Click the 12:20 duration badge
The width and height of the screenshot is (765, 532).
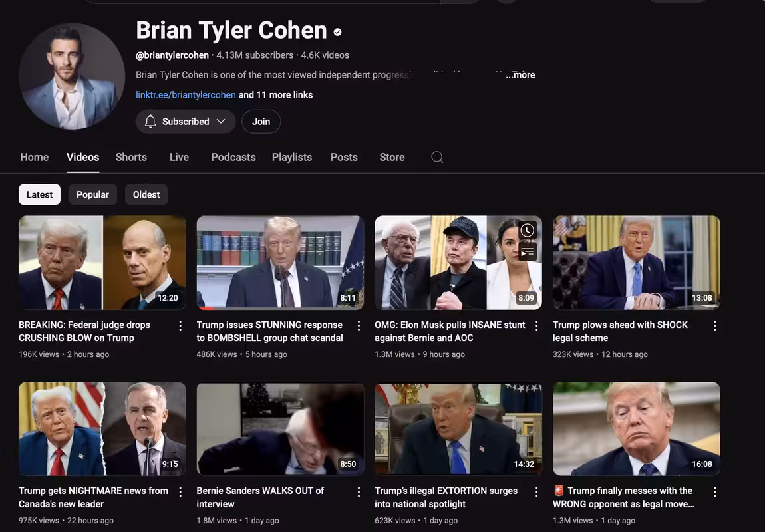(x=168, y=298)
